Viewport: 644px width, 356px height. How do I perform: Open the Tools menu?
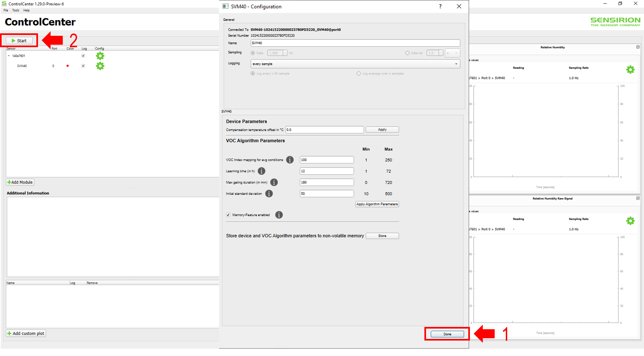[15, 10]
